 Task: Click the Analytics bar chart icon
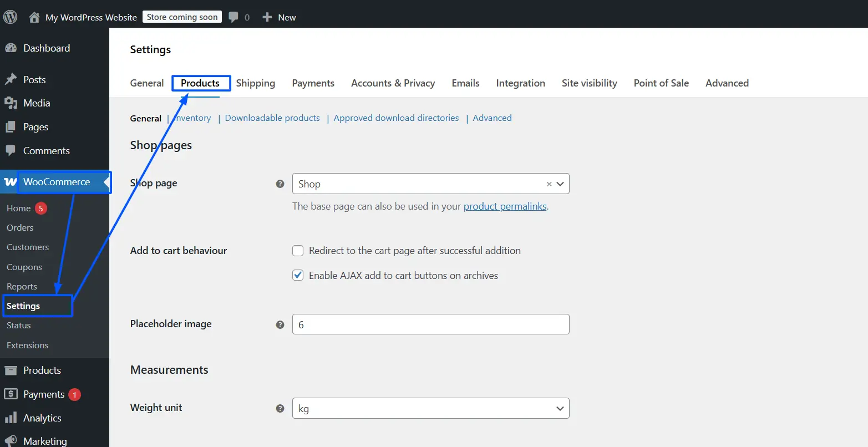pos(11,418)
